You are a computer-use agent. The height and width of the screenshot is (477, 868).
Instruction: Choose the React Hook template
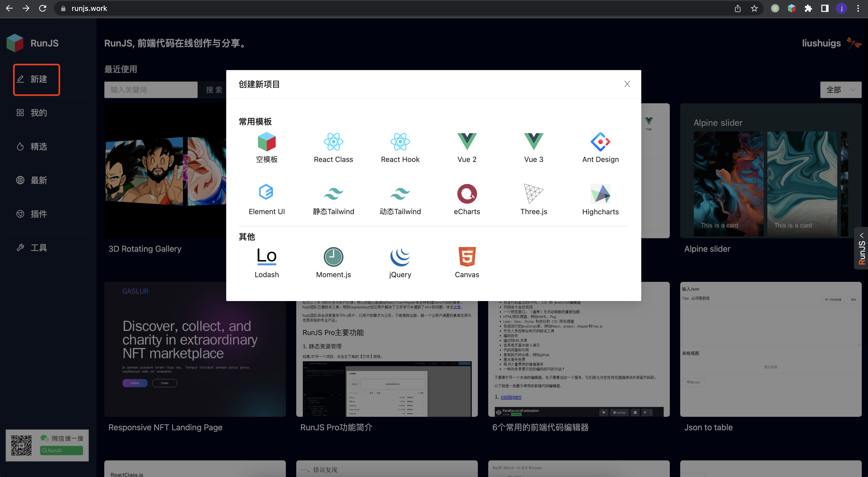pyautogui.click(x=400, y=148)
